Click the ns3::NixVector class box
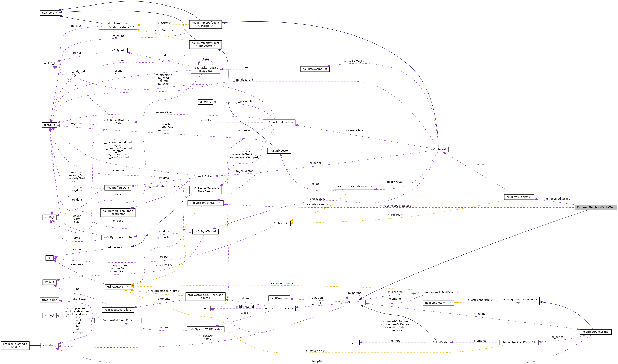The width and height of the screenshot is (618, 364). (x=279, y=151)
